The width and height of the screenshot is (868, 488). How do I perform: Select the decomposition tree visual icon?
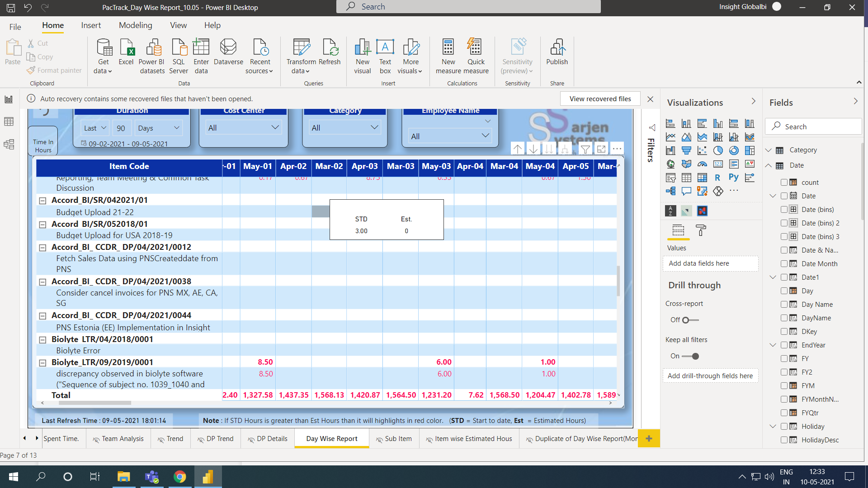point(671,191)
